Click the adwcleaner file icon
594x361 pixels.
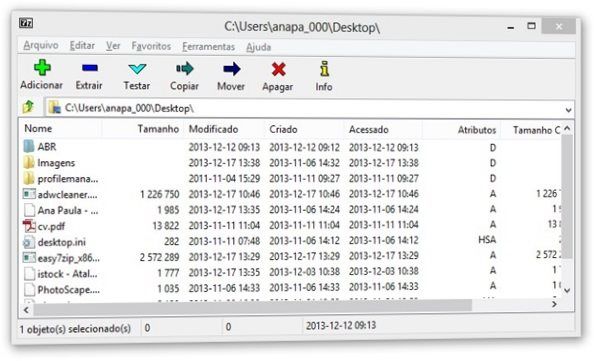[x=29, y=194]
